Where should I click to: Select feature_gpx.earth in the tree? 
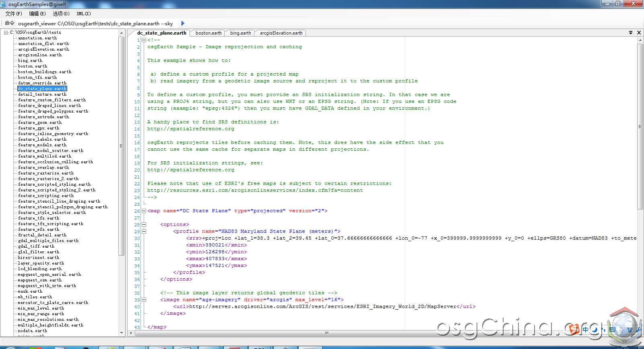point(38,128)
